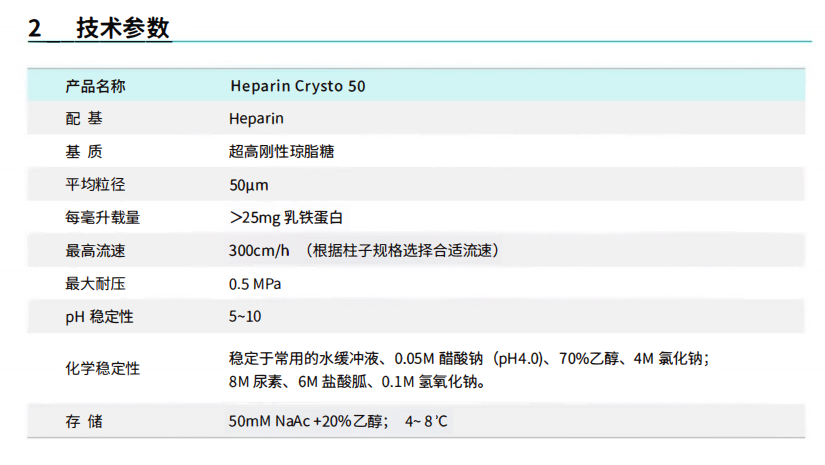Click the "50μm" particle size value

[x=249, y=185]
